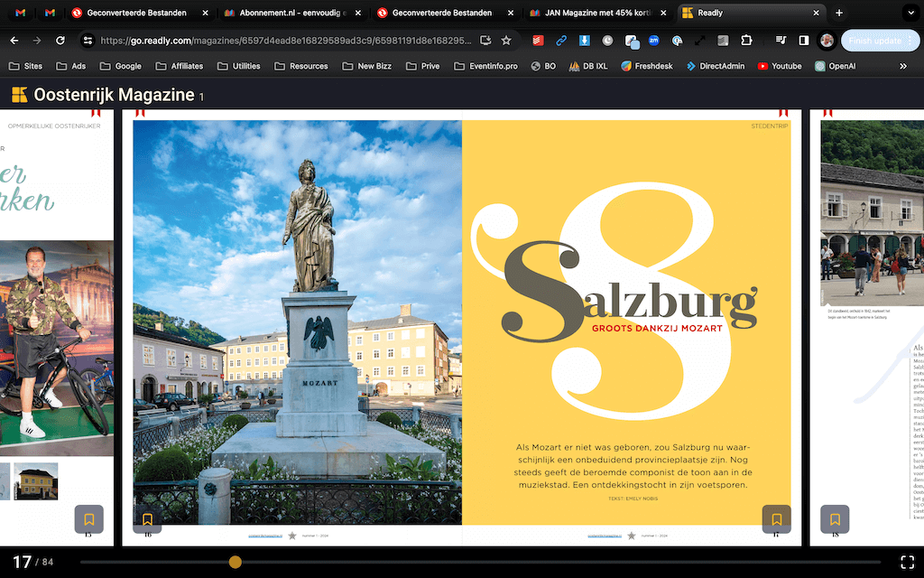Click the Finish update button
The image size is (924, 578).
pyautogui.click(x=880, y=41)
